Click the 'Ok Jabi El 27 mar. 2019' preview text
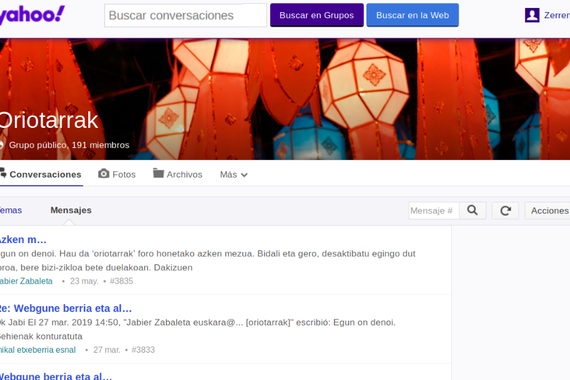The width and height of the screenshot is (570, 380). (198, 329)
